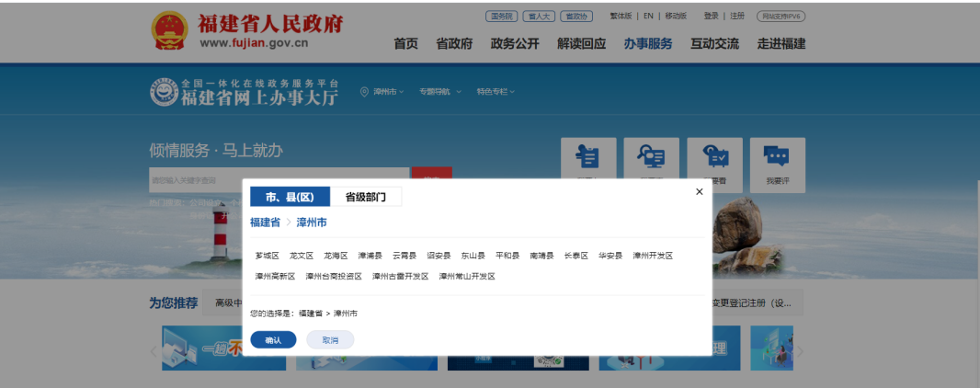Switch to the 市、县(区) tab
Screen dimensions: 980x388
290,197
